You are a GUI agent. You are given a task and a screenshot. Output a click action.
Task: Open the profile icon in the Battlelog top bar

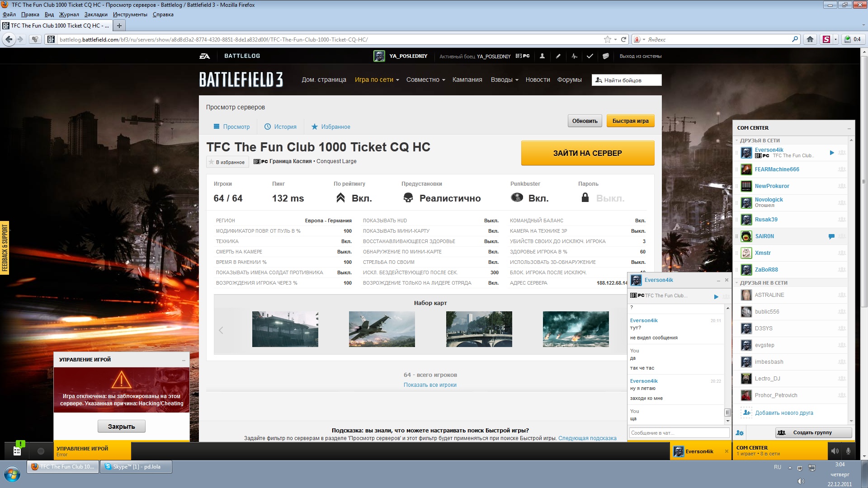tap(542, 56)
